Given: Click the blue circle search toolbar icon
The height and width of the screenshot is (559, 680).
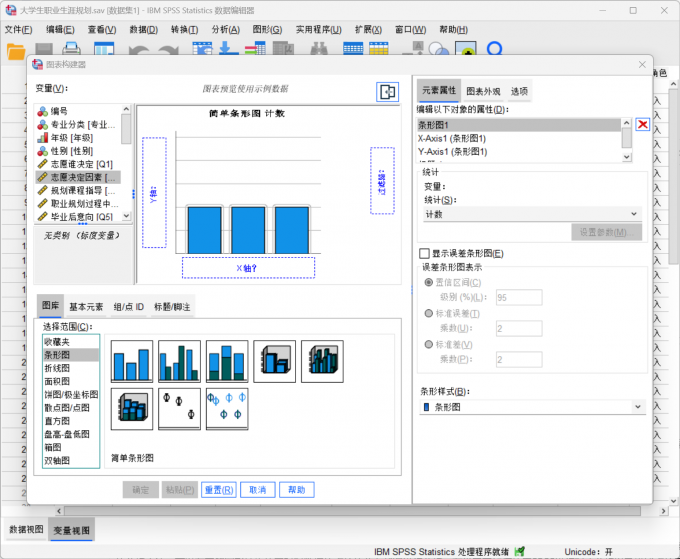Looking at the screenshot, I should pos(494,49).
